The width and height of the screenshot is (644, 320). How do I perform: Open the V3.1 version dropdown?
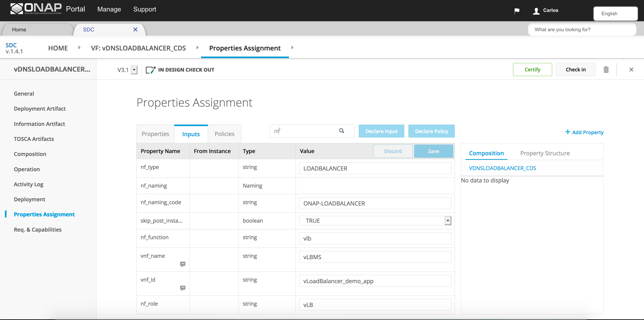(x=134, y=70)
